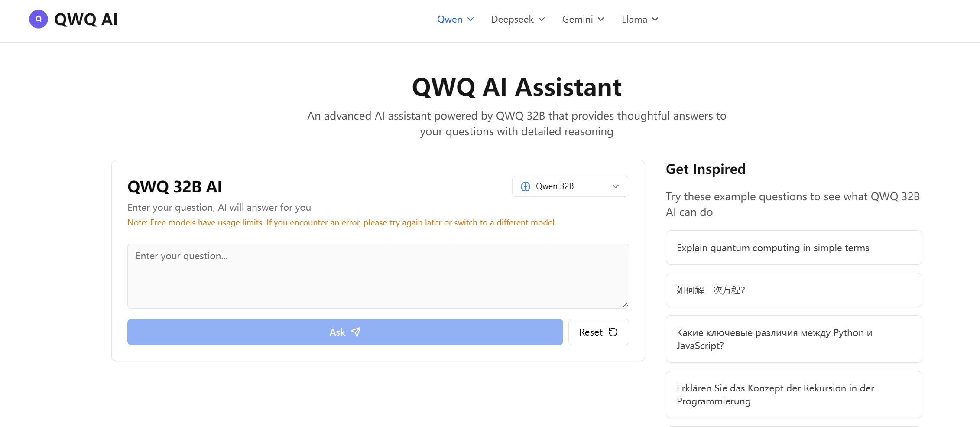This screenshot has width=980, height=427.
Task: Click the paper plane send icon
Action: tap(356, 332)
